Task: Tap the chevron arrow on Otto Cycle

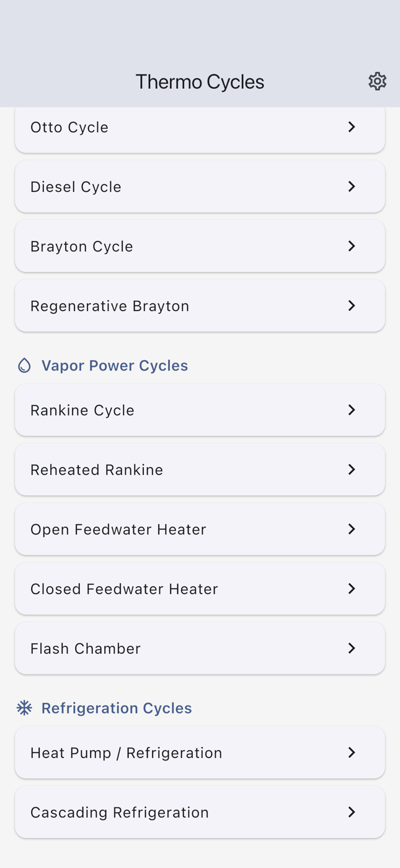Action: click(352, 127)
